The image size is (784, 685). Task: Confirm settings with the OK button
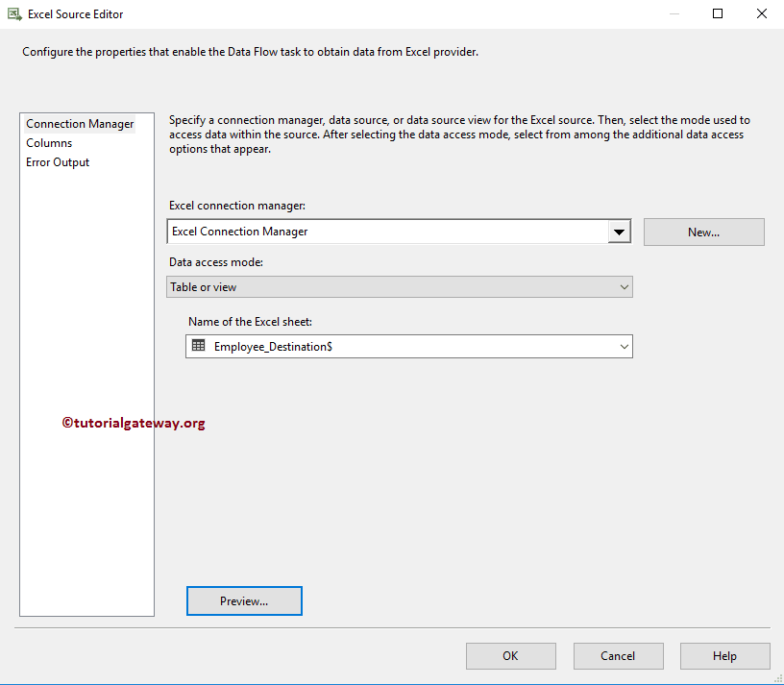coord(510,655)
